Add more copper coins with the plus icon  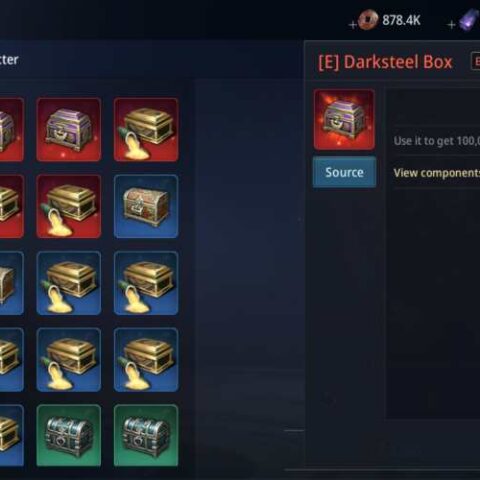click(x=352, y=25)
